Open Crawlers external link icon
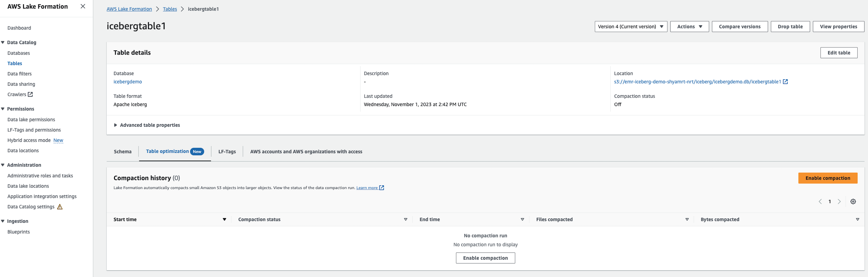The width and height of the screenshot is (868, 277). [x=30, y=94]
